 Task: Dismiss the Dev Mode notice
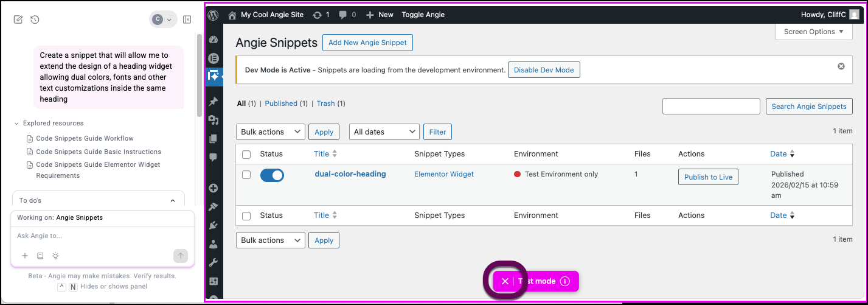tap(841, 66)
